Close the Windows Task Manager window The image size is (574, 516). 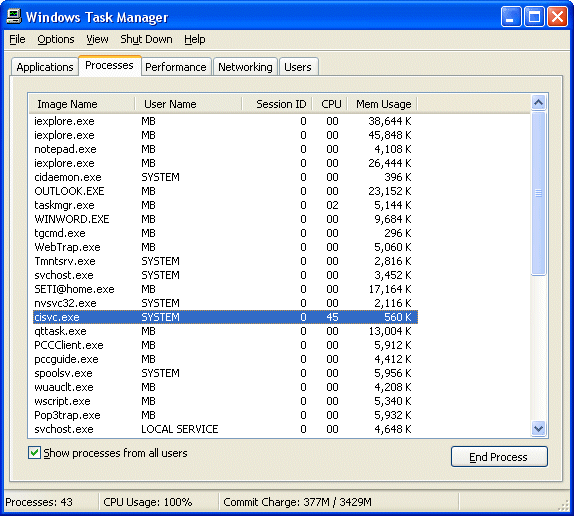pos(557,17)
